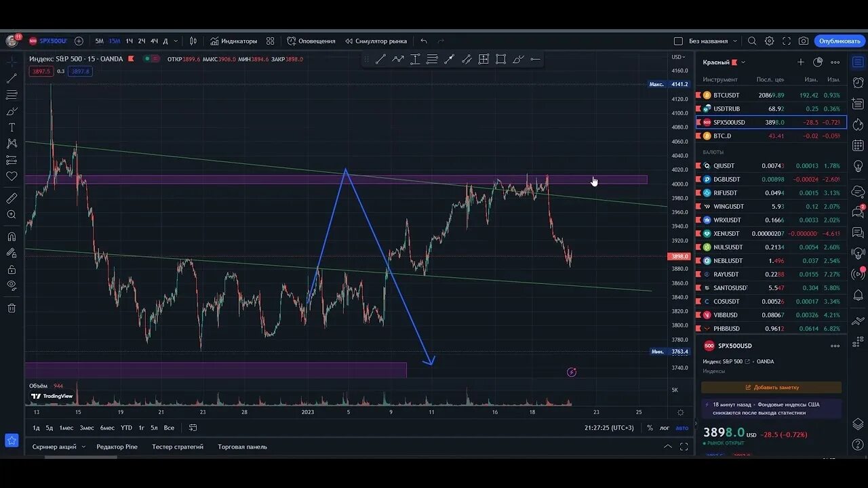This screenshot has height=488, width=868.
Task: Open indicator templates grid icon
Action: click(271, 41)
